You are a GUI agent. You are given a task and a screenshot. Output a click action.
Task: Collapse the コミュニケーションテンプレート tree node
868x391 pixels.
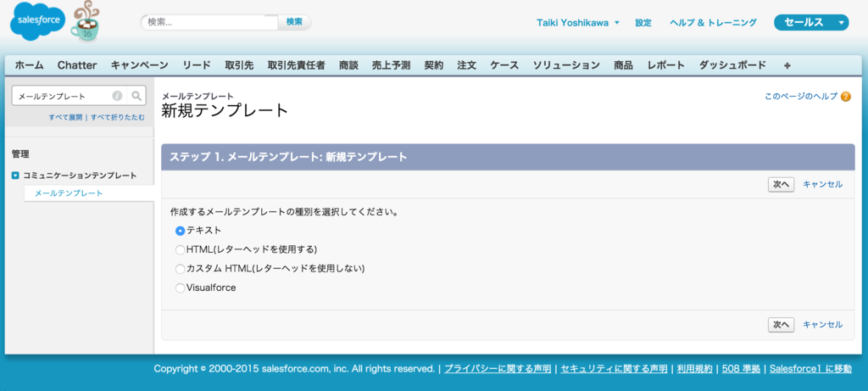(15, 176)
